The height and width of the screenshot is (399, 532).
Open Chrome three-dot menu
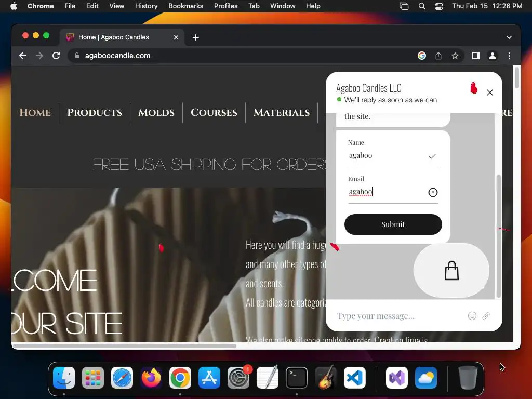509,56
